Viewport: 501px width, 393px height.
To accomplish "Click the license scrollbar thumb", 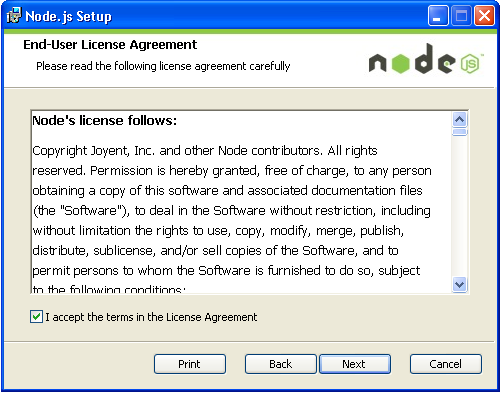I will click(x=460, y=132).
